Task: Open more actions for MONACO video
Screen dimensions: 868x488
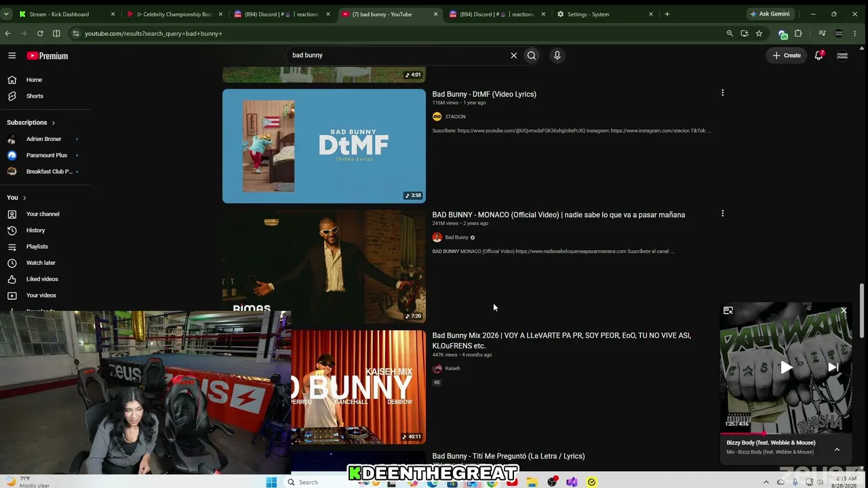Action: click(722, 213)
